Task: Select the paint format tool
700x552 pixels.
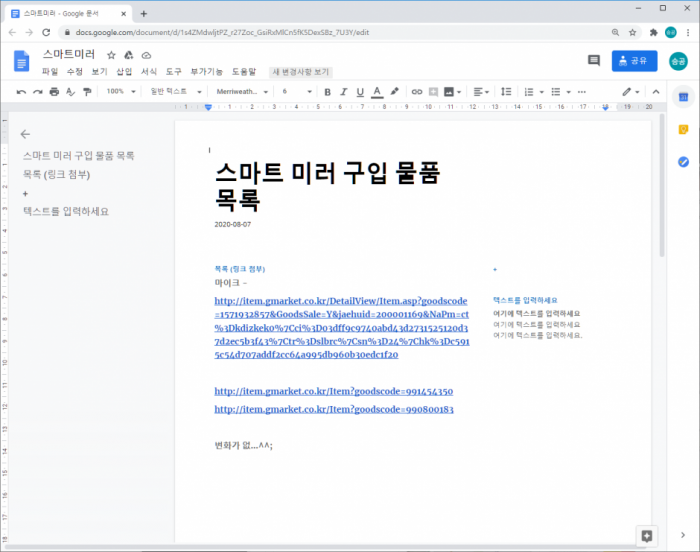Action: (x=87, y=91)
